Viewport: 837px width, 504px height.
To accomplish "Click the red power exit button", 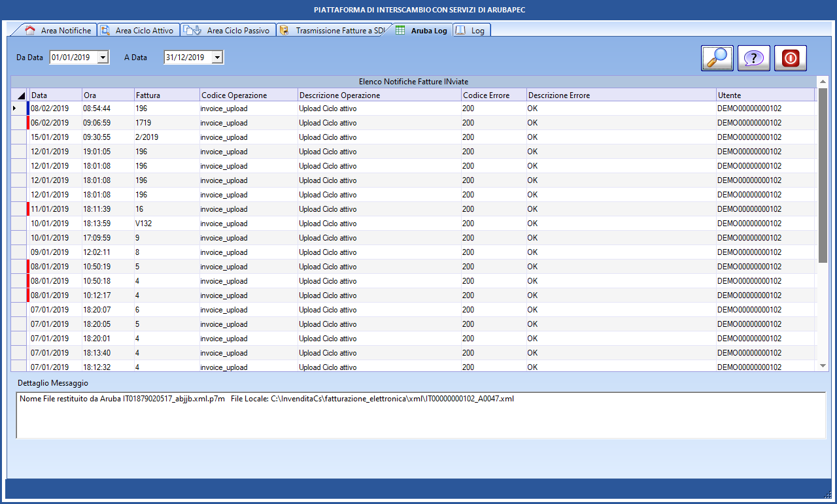I will [791, 58].
